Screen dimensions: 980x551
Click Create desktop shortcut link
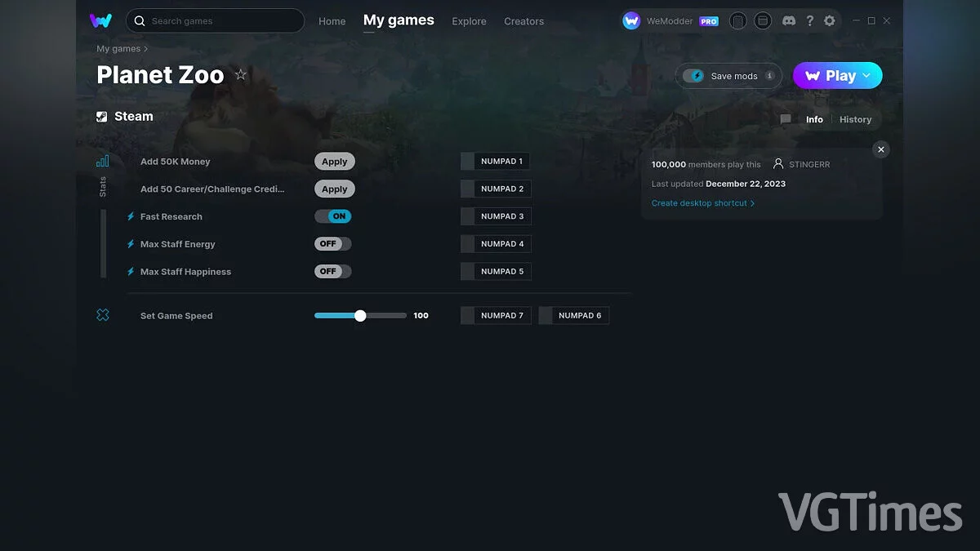[703, 203]
